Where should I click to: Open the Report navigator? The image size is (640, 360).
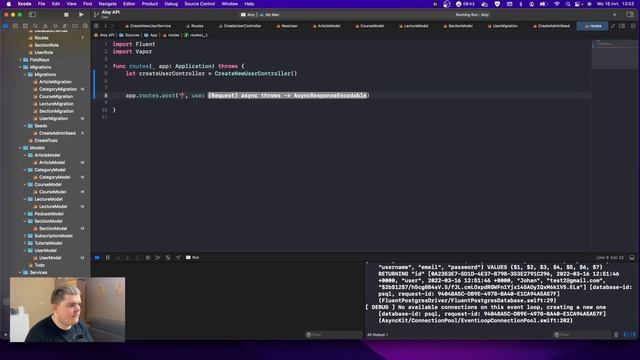[x=85, y=26]
